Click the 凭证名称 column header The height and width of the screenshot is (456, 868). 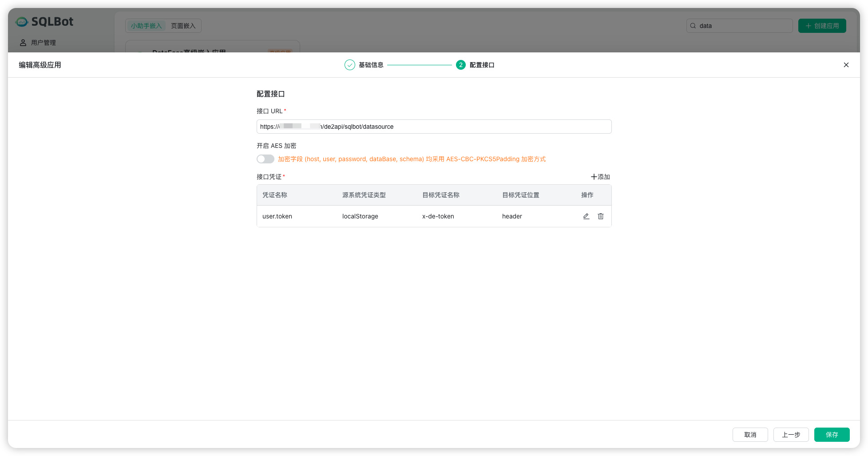[x=275, y=195]
